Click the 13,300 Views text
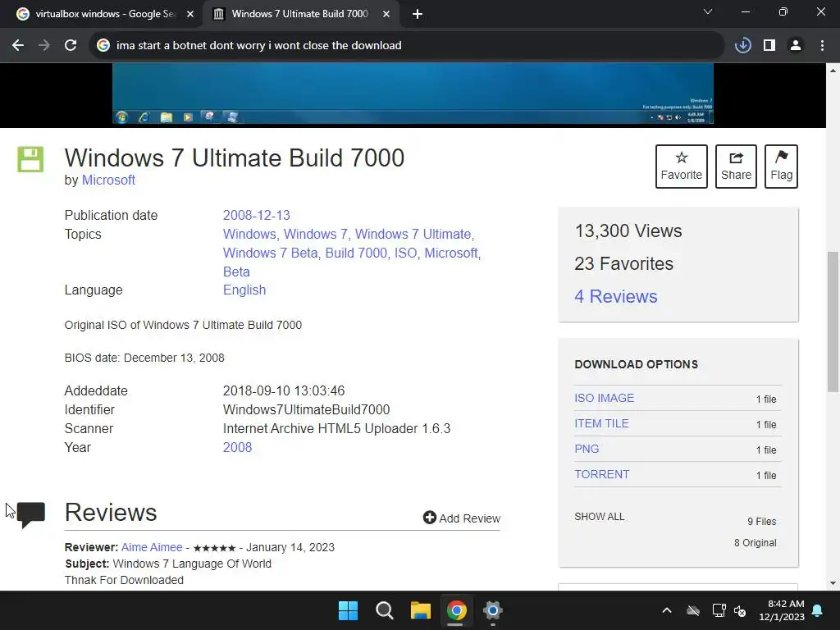The width and height of the screenshot is (840, 630). (628, 231)
